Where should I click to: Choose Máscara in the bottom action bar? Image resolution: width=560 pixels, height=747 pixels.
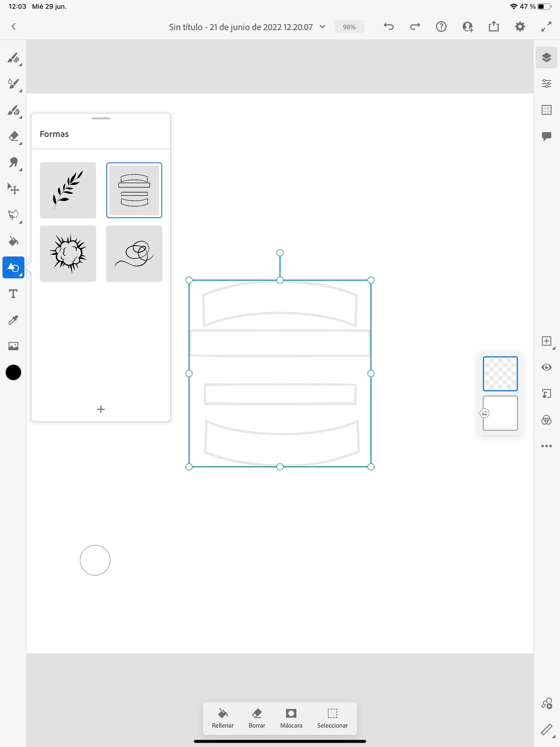(291, 718)
